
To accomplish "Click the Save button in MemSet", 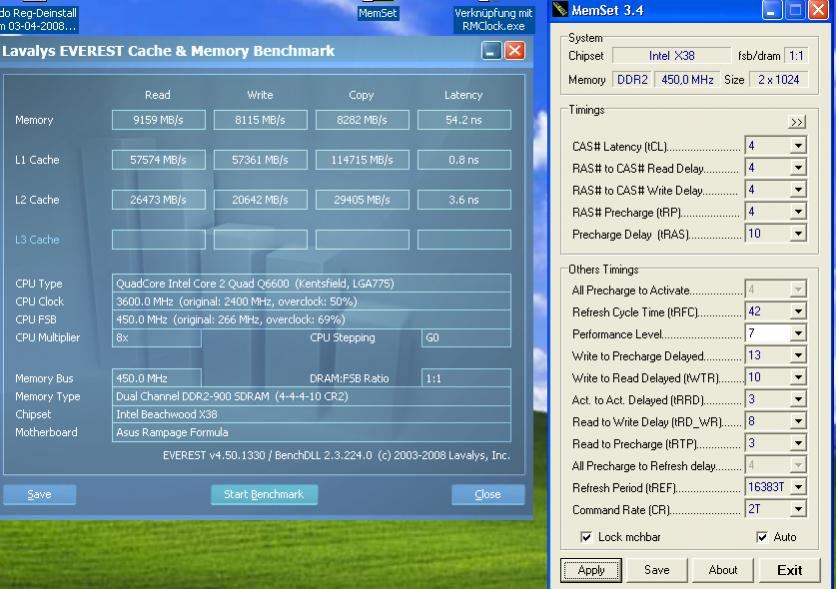I will click(656, 570).
